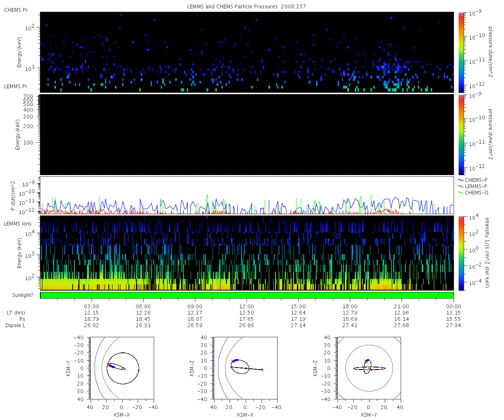The height and width of the screenshot is (420, 504).
Task: Click the LEMMS pressure color bar
Action: tap(461, 134)
